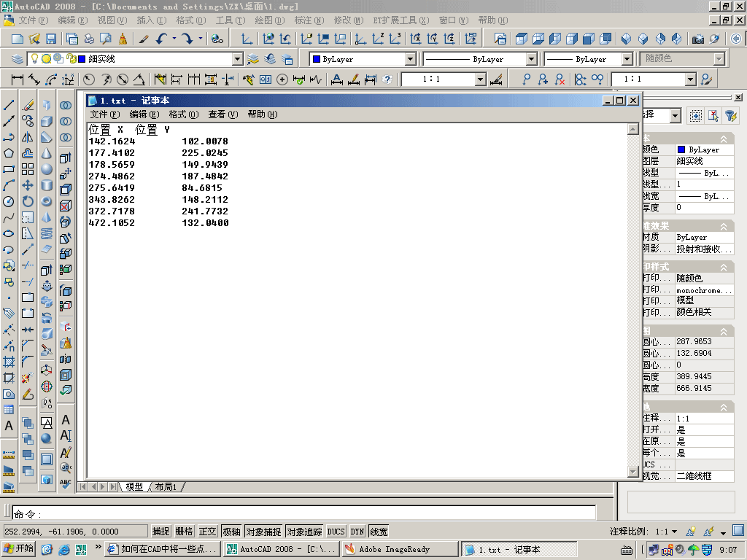Viewport: 747px width, 560px height.
Task: Click the Redo arrow icon
Action: click(187, 39)
